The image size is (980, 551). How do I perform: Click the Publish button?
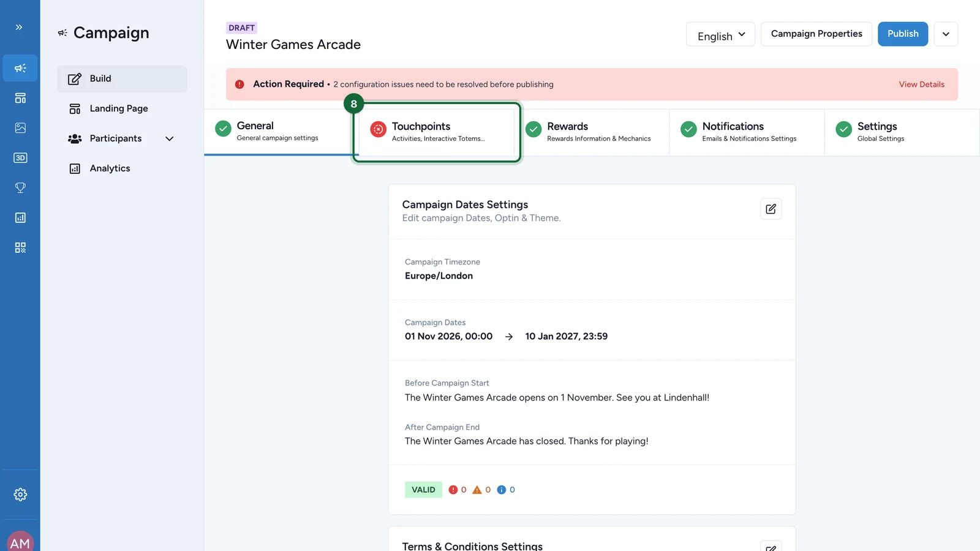coord(903,34)
